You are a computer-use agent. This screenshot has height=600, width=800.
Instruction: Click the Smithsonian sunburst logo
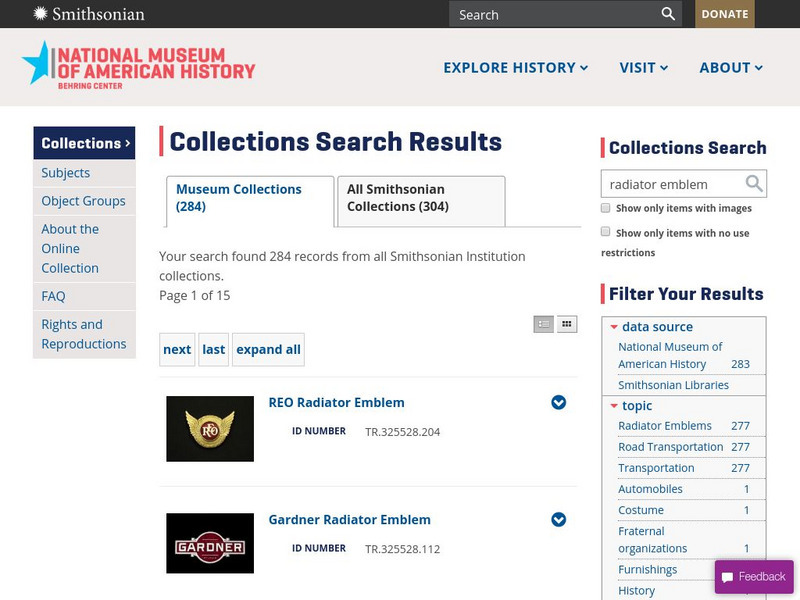click(x=40, y=14)
